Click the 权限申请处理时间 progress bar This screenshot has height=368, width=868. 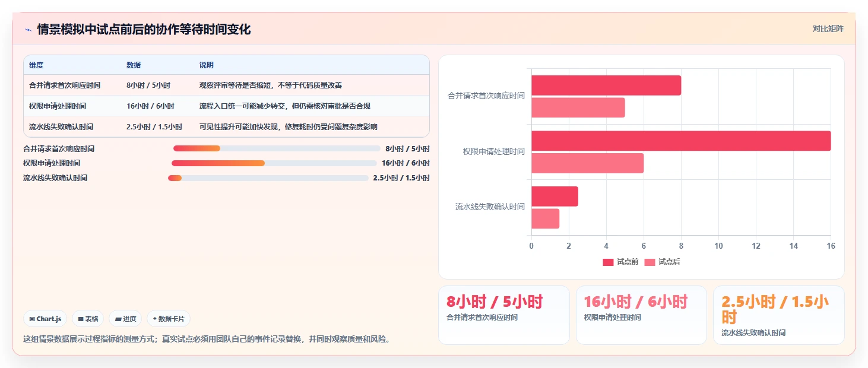point(274,163)
